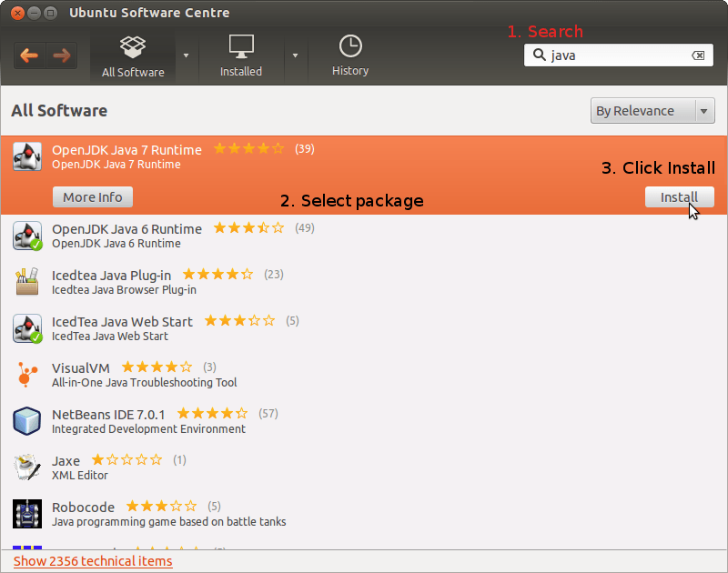Click Show 2356 technical items link

pos(93,561)
